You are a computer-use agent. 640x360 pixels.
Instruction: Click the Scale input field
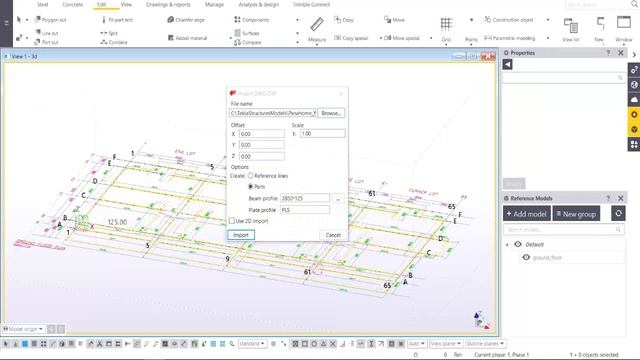coord(322,133)
